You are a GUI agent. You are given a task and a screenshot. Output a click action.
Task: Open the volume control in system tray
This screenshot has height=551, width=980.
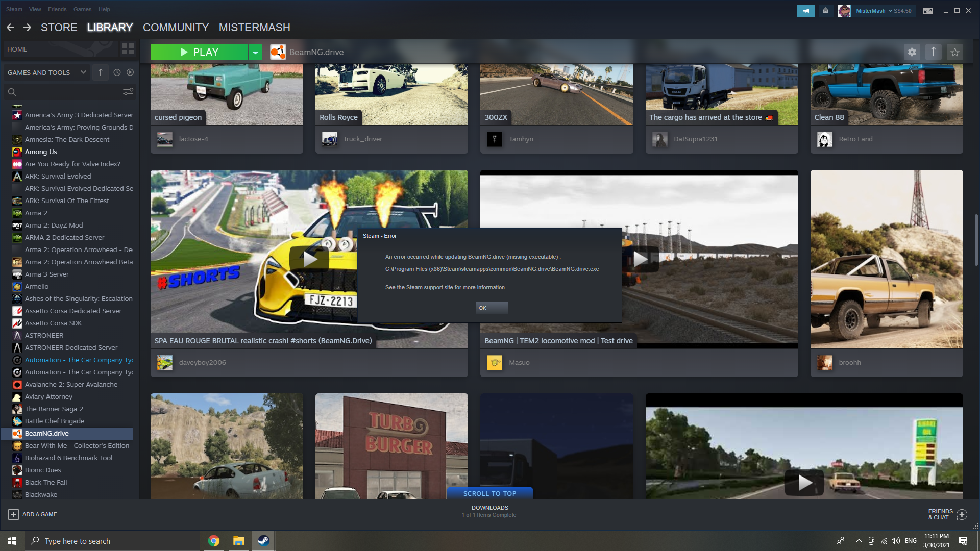(x=896, y=541)
